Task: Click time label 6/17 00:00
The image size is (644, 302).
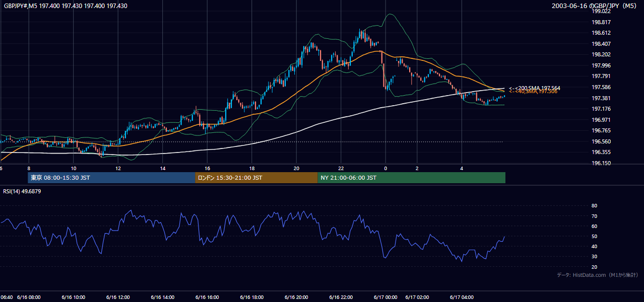Action: pos(385,297)
